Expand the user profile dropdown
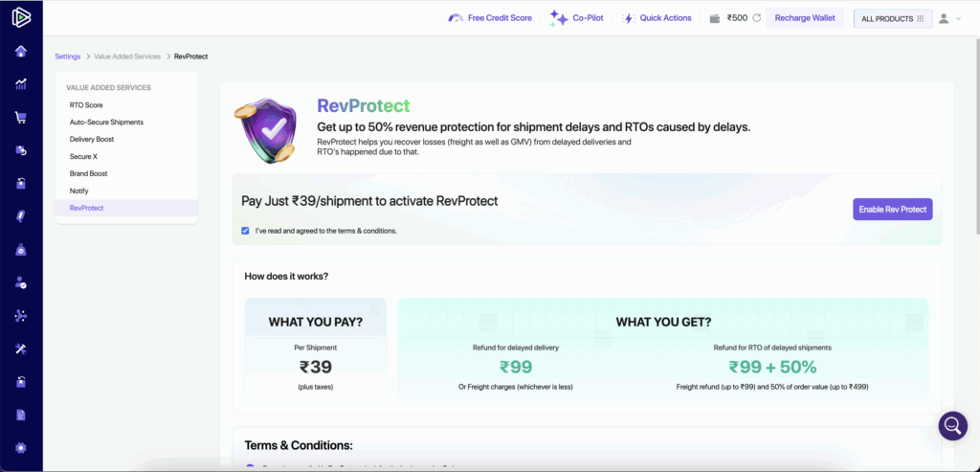This screenshot has width=980, height=472. point(949,18)
